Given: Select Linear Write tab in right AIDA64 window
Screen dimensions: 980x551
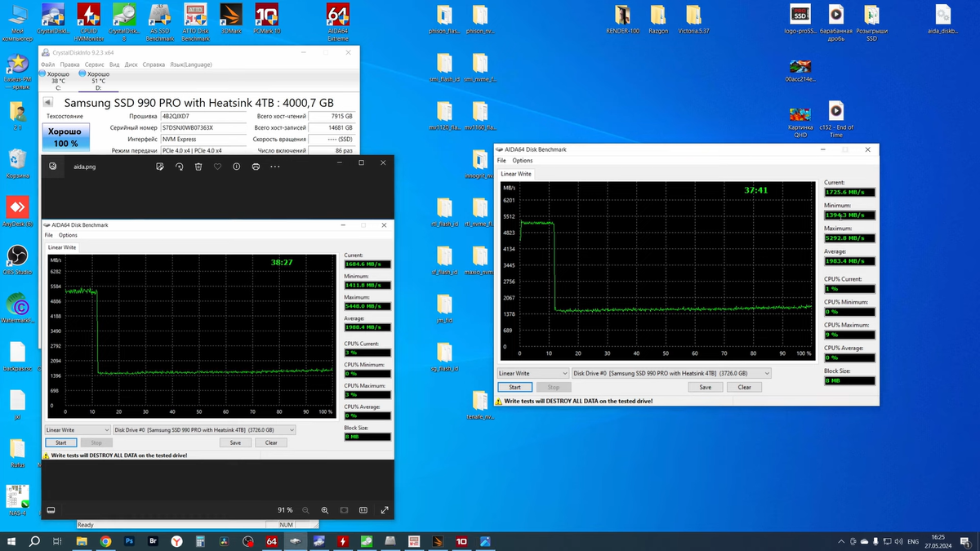Looking at the screenshot, I should pyautogui.click(x=515, y=174).
